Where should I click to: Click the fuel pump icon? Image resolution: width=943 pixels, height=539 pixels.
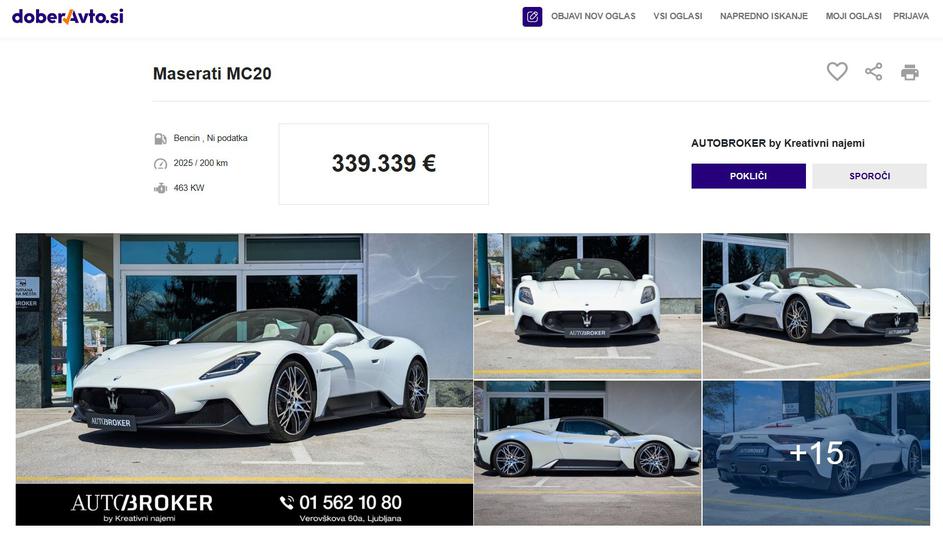160,139
